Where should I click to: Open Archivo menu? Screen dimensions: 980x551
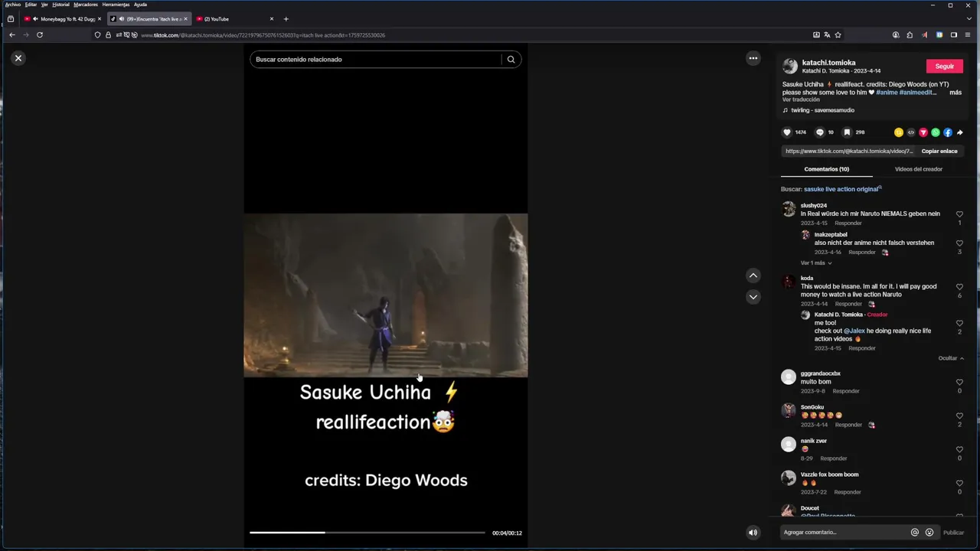click(13, 5)
